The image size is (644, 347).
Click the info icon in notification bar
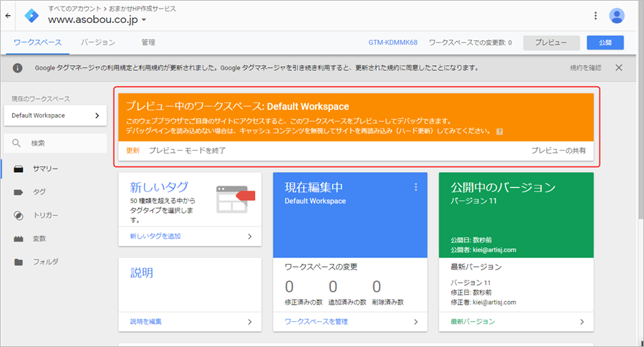tap(17, 68)
